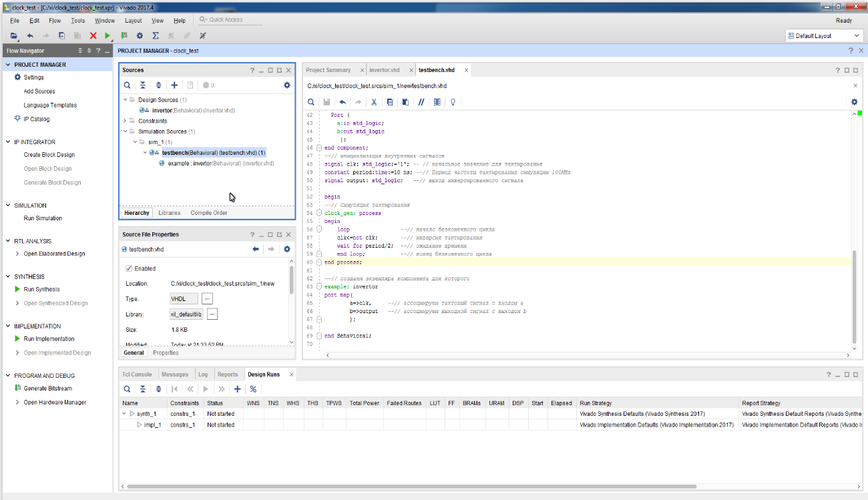Search in the testbench.vhd editor
The width and height of the screenshot is (868, 500).
pos(310,102)
